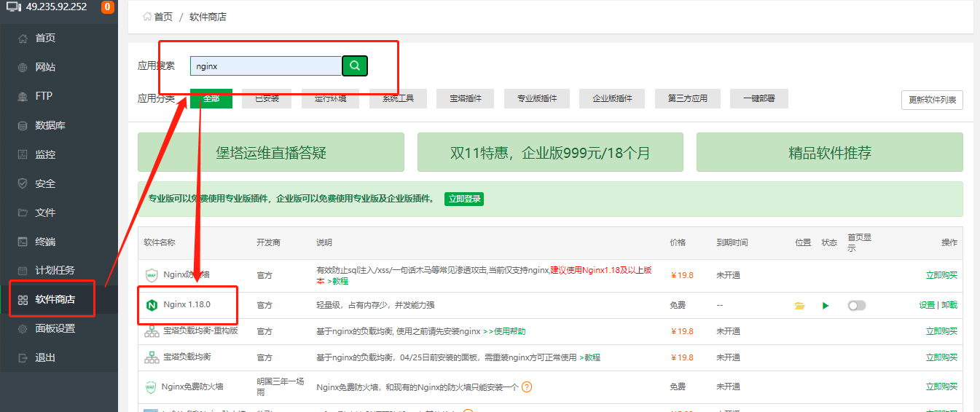The image size is (980, 412).
Task: Click 立即购买 in 宝塔负载均衡 row
Action: coord(941,357)
